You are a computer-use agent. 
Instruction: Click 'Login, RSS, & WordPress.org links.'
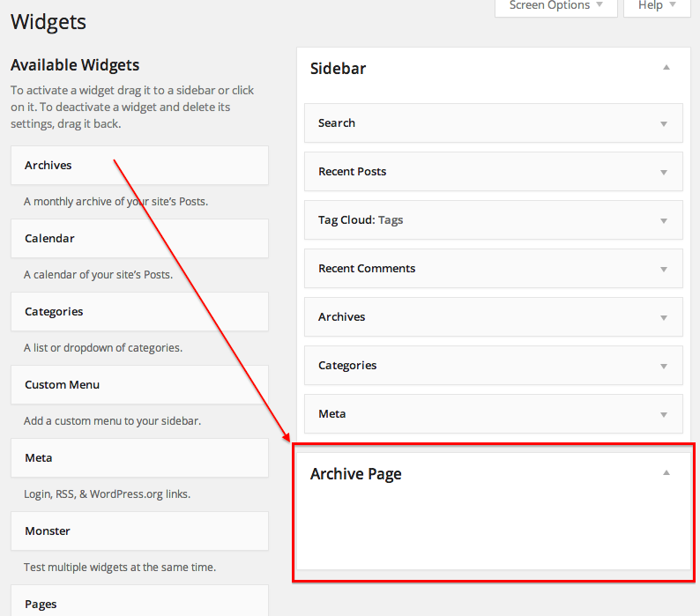108,494
